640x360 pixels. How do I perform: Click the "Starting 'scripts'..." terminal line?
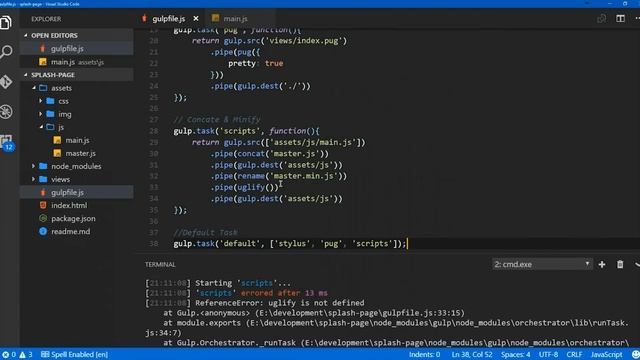coord(218,283)
